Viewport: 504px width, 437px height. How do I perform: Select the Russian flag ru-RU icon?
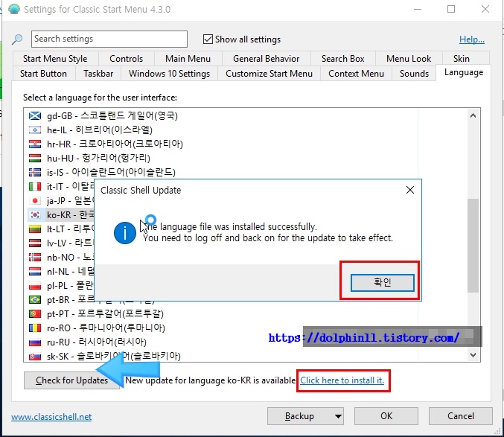pos(35,342)
